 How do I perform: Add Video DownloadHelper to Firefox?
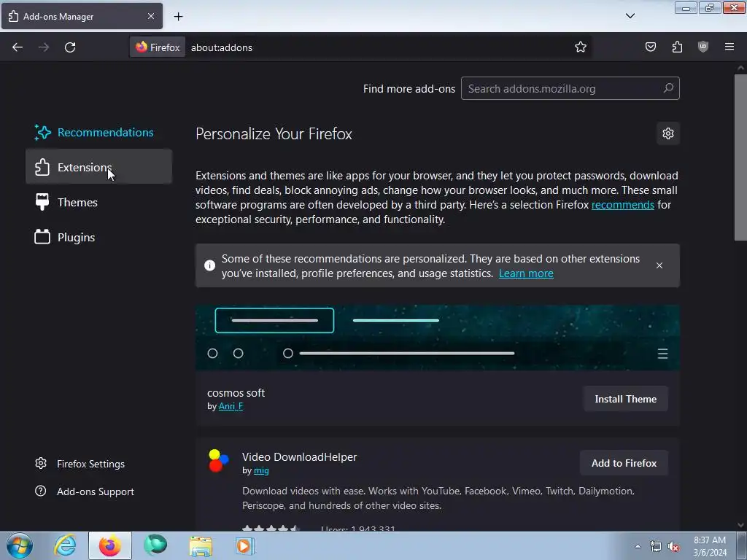(x=624, y=463)
